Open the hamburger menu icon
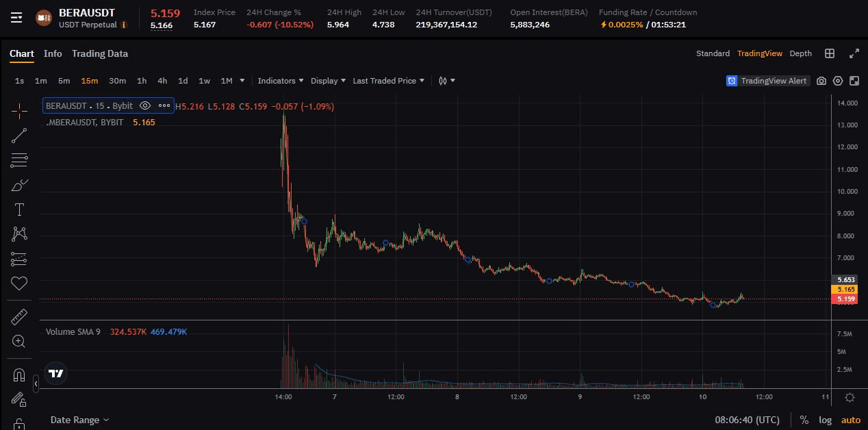868x430 pixels. 16,18
